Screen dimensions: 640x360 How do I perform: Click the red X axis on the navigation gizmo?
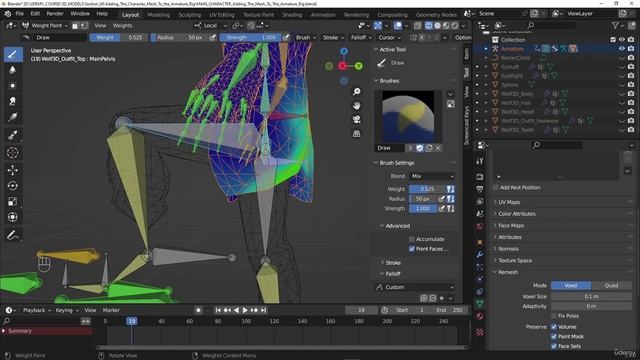click(x=342, y=66)
